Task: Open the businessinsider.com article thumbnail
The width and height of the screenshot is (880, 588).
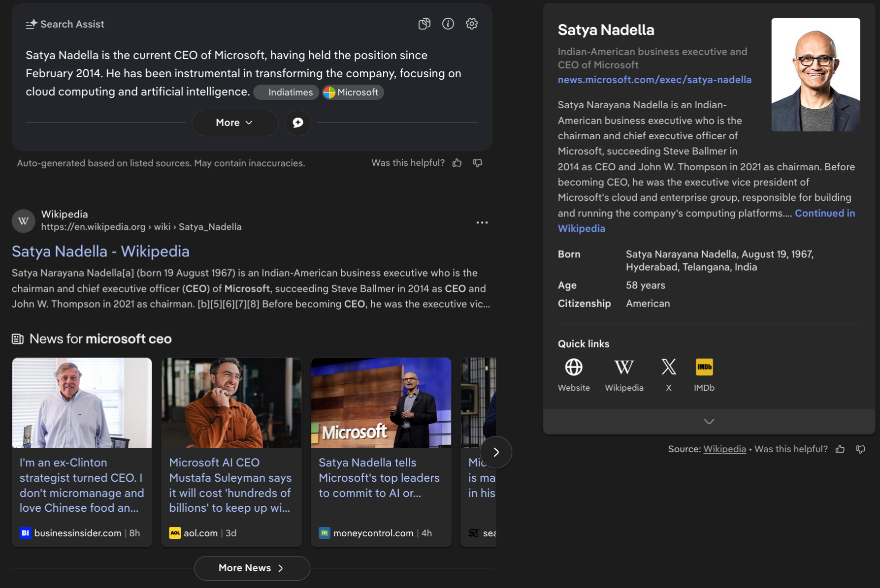Action: tap(82, 402)
